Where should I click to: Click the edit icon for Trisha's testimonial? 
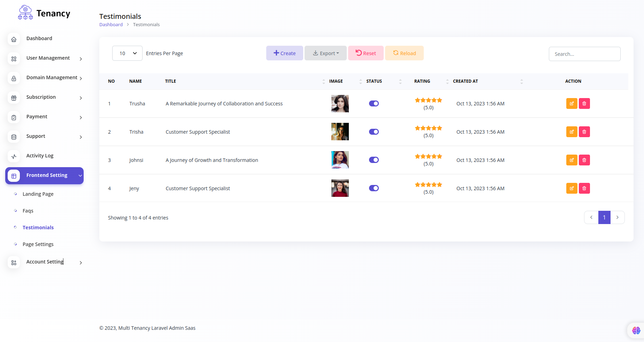tap(572, 132)
